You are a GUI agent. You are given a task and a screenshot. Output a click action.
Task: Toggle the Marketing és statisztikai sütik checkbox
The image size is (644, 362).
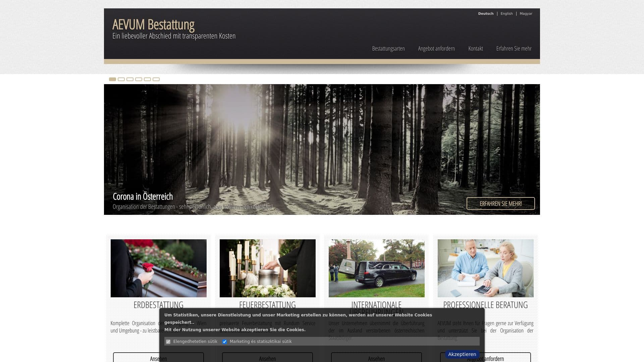(x=225, y=342)
